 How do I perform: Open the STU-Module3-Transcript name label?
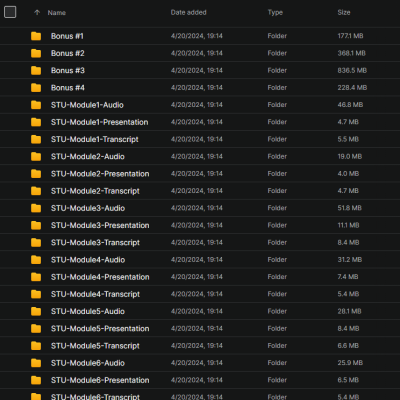95,243
